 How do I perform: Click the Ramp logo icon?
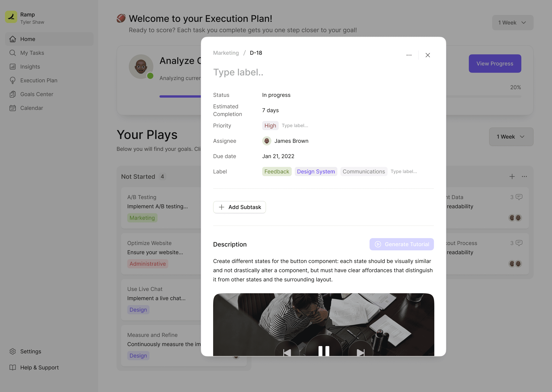tap(11, 17)
